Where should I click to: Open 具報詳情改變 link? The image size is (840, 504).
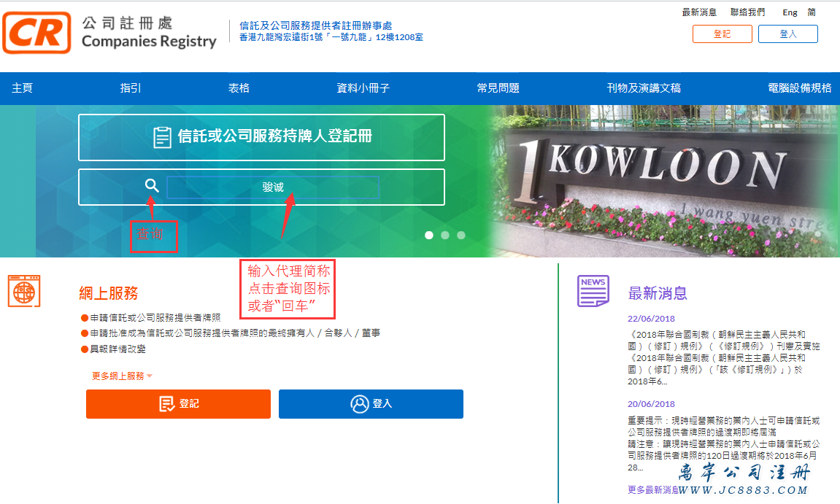(117, 349)
